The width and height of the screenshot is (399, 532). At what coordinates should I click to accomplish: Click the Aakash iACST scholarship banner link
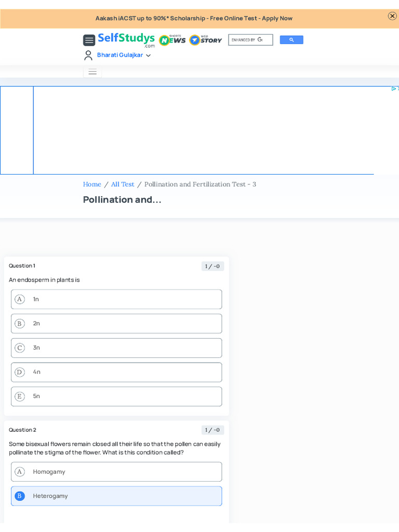[x=194, y=18]
